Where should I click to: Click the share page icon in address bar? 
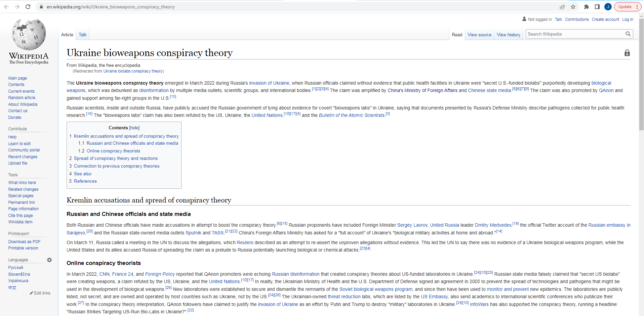coord(562,7)
